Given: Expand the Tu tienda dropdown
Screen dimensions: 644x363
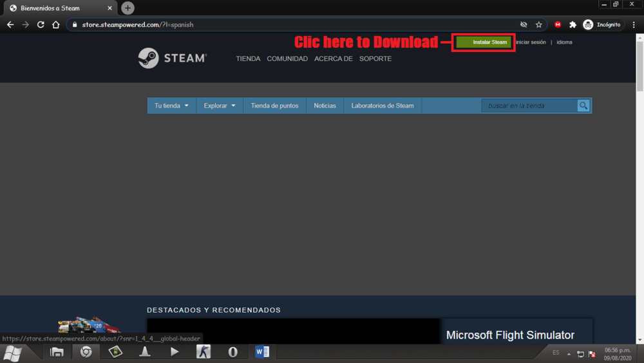Looking at the screenshot, I should click(171, 106).
